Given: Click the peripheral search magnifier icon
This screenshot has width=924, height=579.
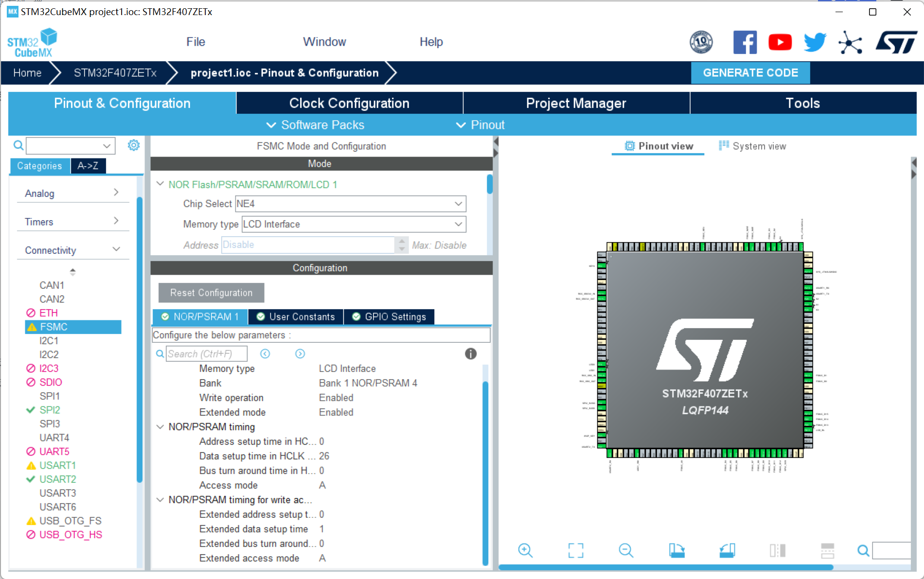Looking at the screenshot, I should [x=18, y=145].
